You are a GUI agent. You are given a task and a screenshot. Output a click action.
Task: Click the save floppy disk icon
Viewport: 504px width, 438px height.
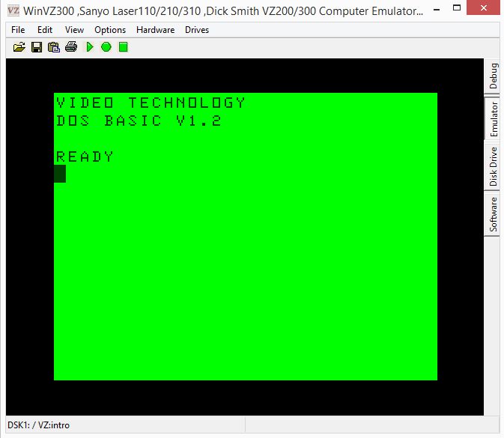coord(37,47)
